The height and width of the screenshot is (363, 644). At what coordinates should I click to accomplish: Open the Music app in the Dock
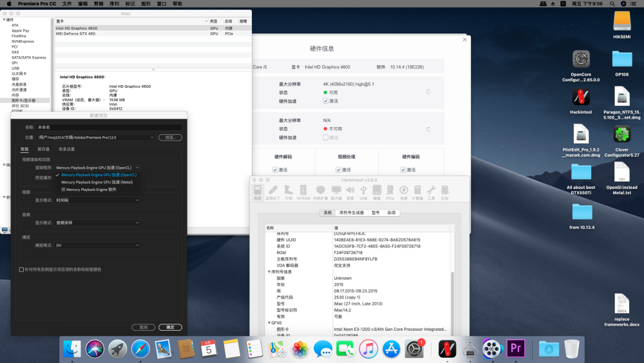click(368, 349)
